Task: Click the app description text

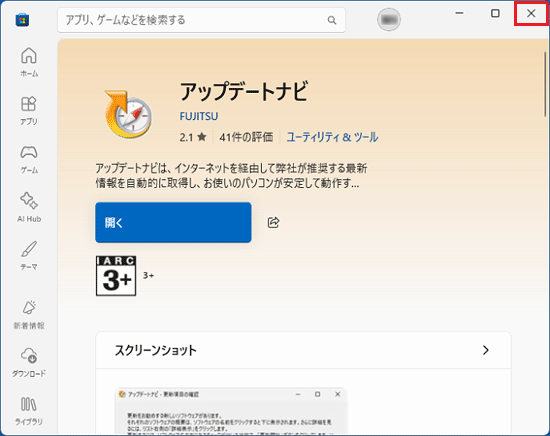Action: tap(231, 176)
